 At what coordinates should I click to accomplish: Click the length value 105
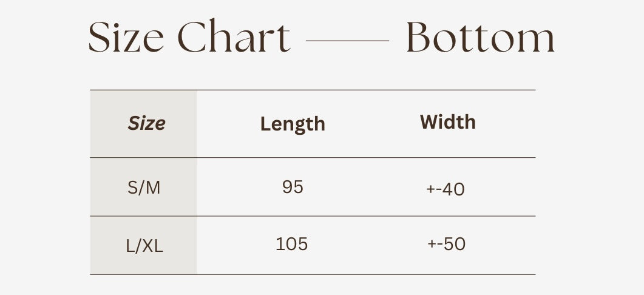point(292,244)
